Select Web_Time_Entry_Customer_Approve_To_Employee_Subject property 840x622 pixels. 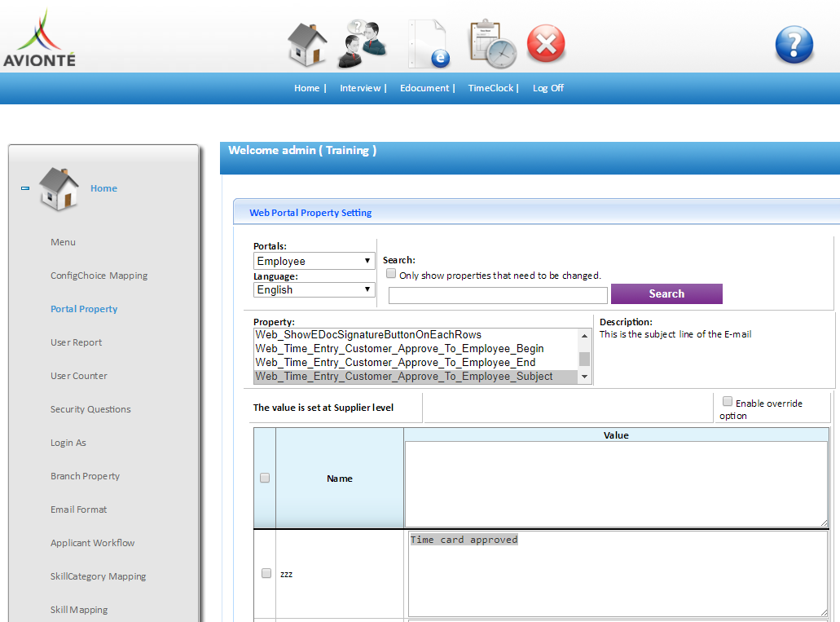(416, 377)
